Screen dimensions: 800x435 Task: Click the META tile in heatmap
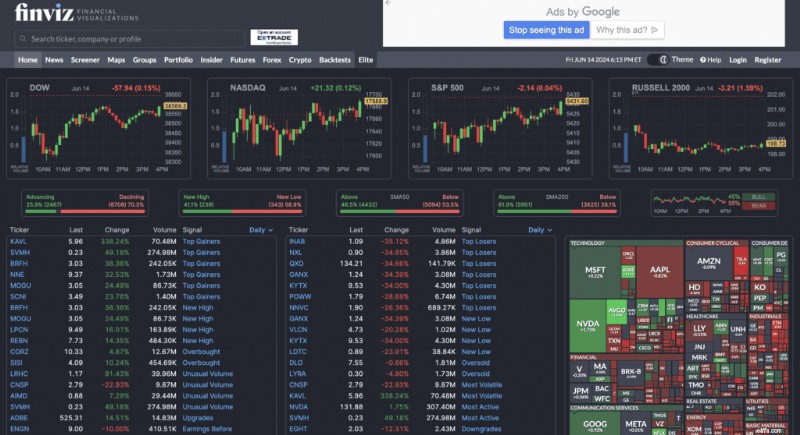[636, 424]
